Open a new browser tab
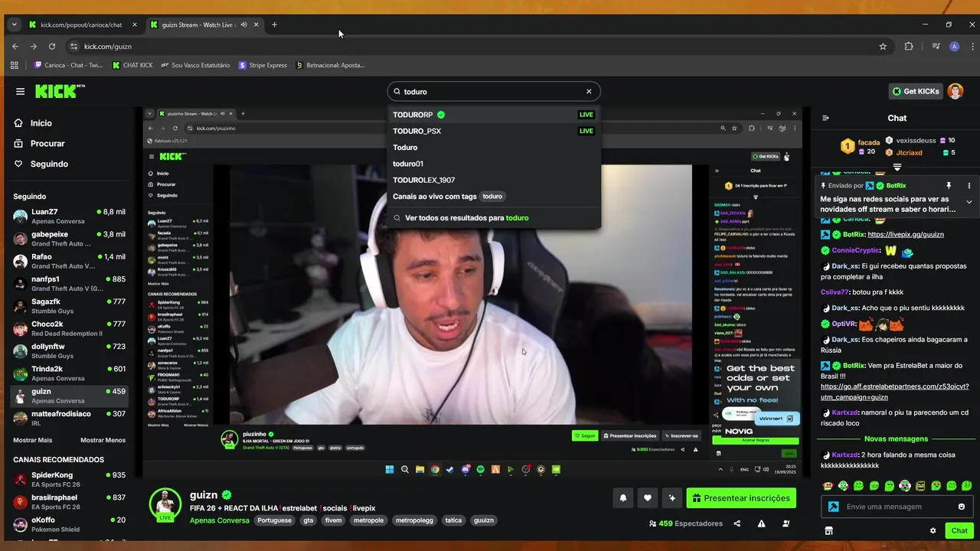 (x=275, y=24)
